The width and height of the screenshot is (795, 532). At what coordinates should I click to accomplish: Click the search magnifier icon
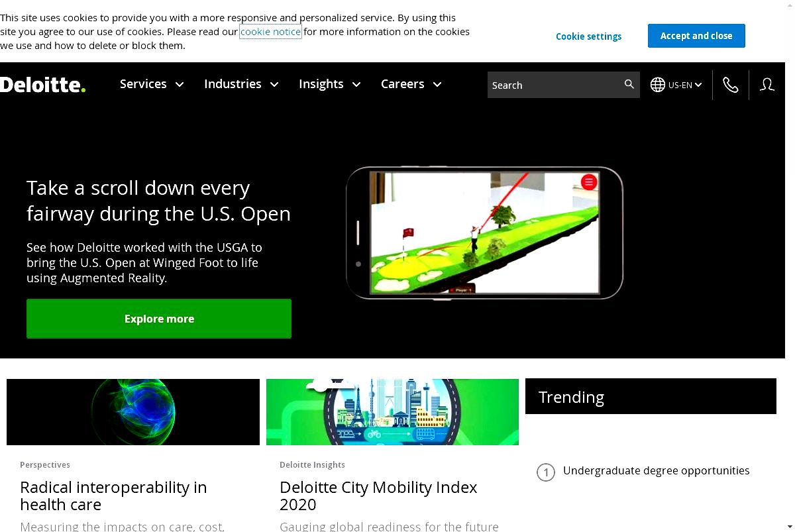(629, 84)
